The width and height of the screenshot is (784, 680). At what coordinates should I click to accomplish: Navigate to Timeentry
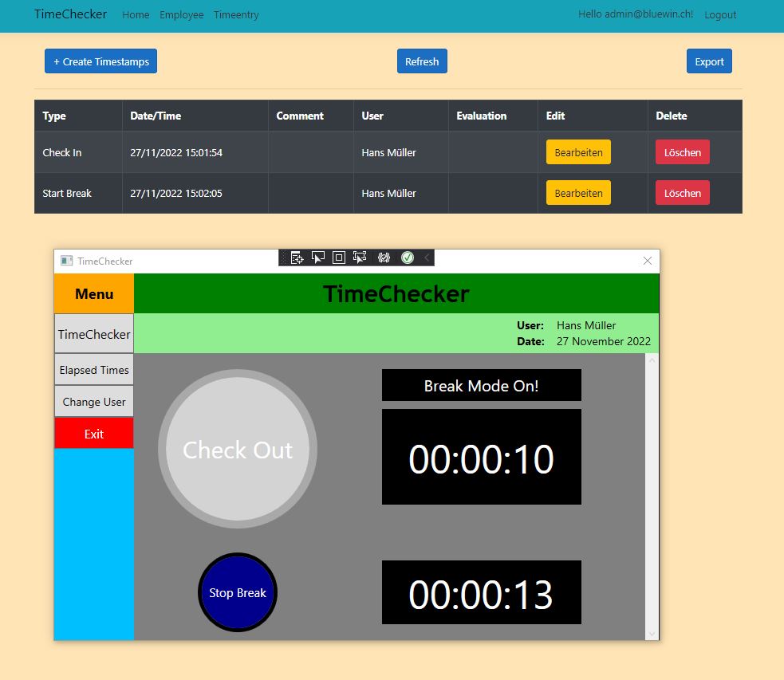pos(236,14)
